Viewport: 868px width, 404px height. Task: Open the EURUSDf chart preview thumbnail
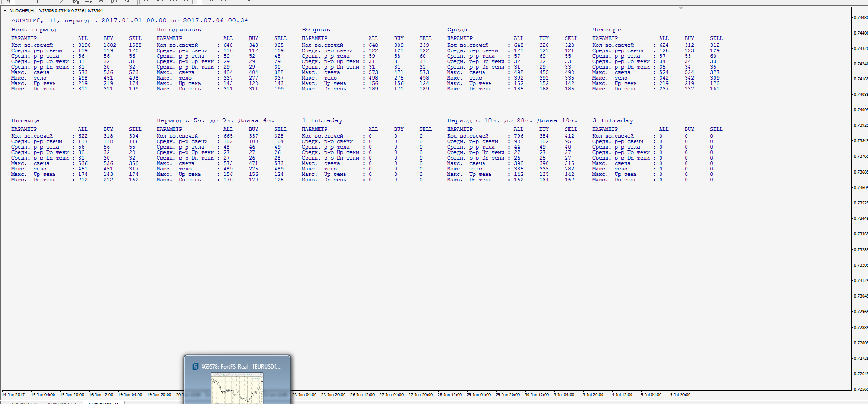pos(237,389)
